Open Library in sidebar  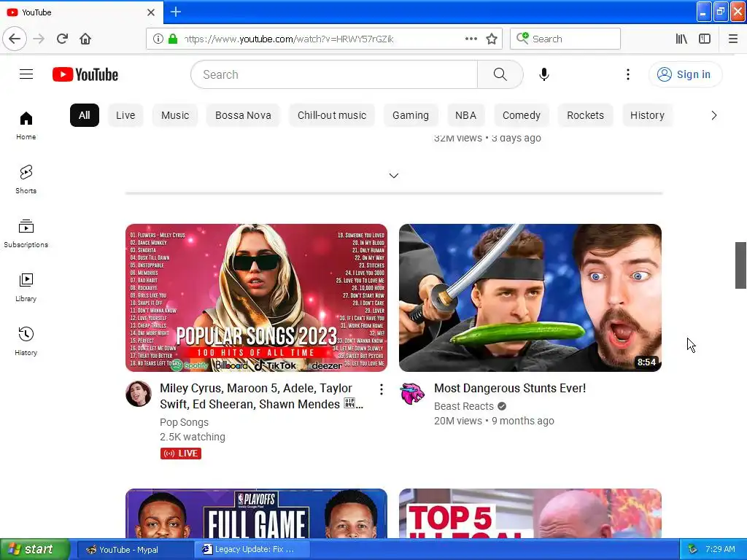[26, 287]
